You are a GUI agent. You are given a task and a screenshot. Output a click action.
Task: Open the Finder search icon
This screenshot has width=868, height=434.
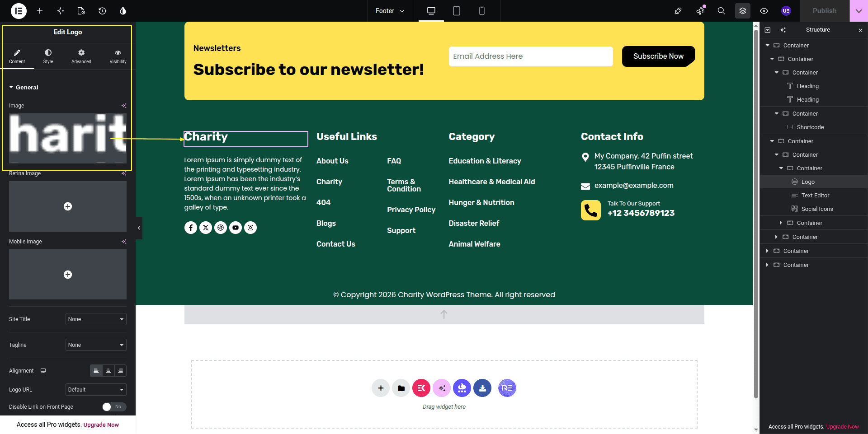tap(722, 11)
